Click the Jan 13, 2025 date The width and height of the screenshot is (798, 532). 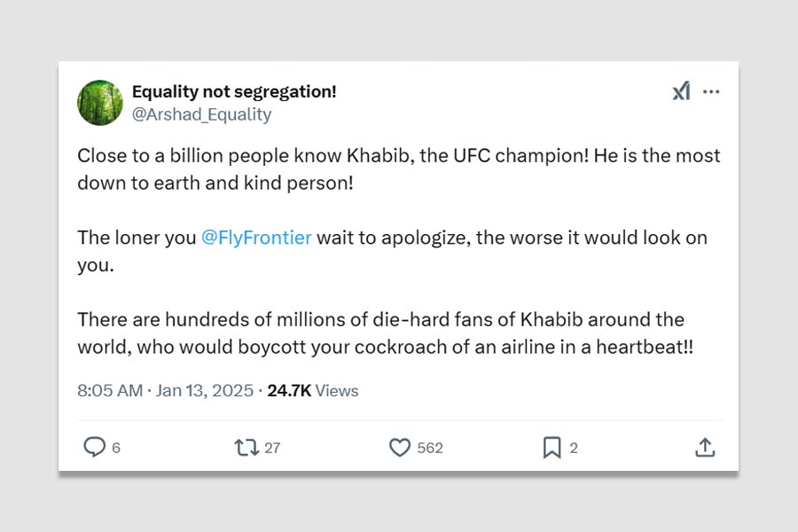pos(205,390)
